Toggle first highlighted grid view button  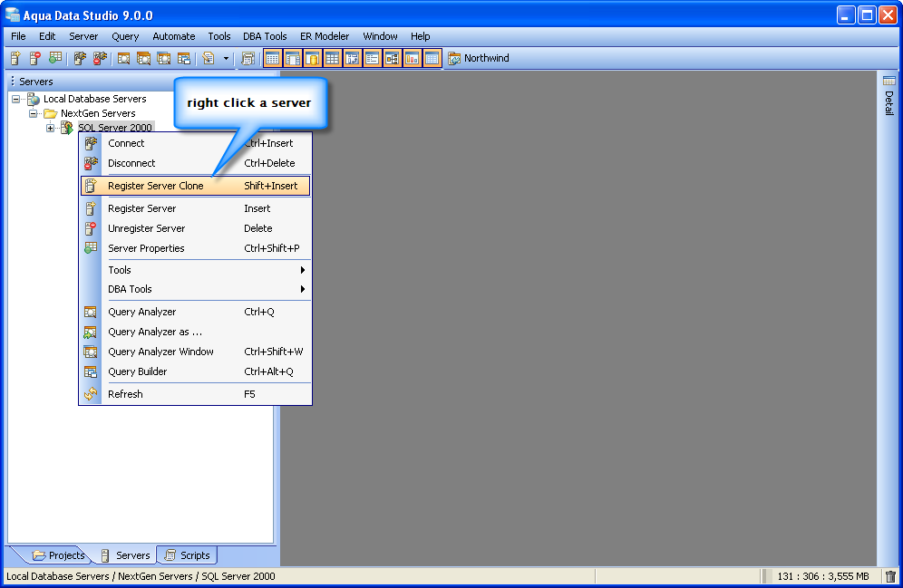(272, 58)
